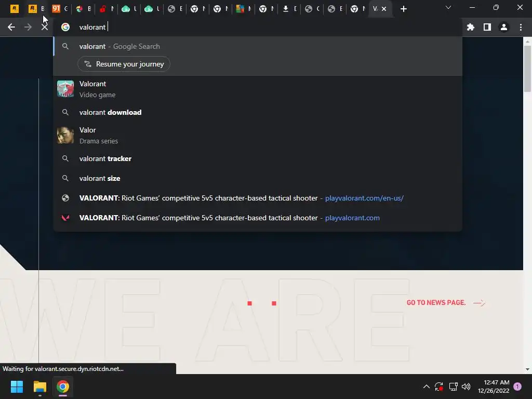Switch to the tab with the 91 icon
This screenshot has width=532, height=399.
pyautogui.click(x=60, y=9)
